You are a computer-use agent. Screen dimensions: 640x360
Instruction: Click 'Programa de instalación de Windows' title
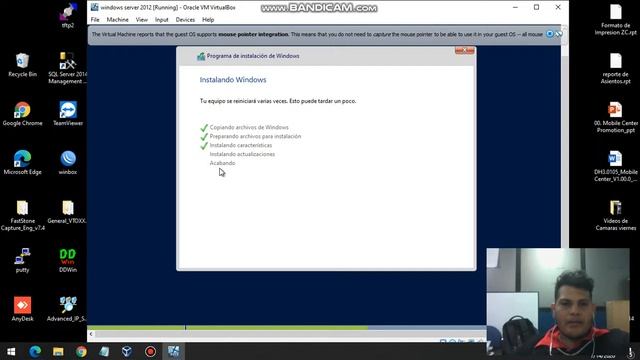tap(253, 56)
